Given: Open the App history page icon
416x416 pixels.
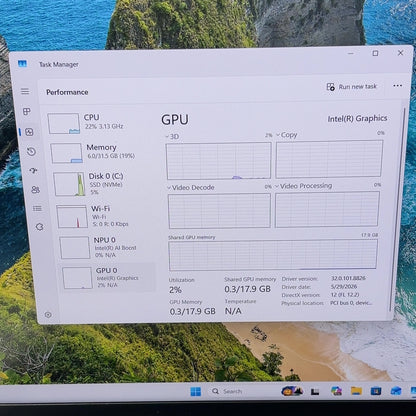Looking at the screenshot, I should pos(31,152).
